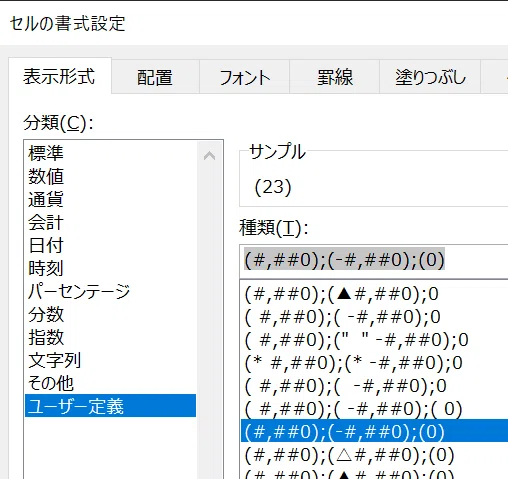Switch to the 罫線 tab
The image size is (508, 479).
334,77
